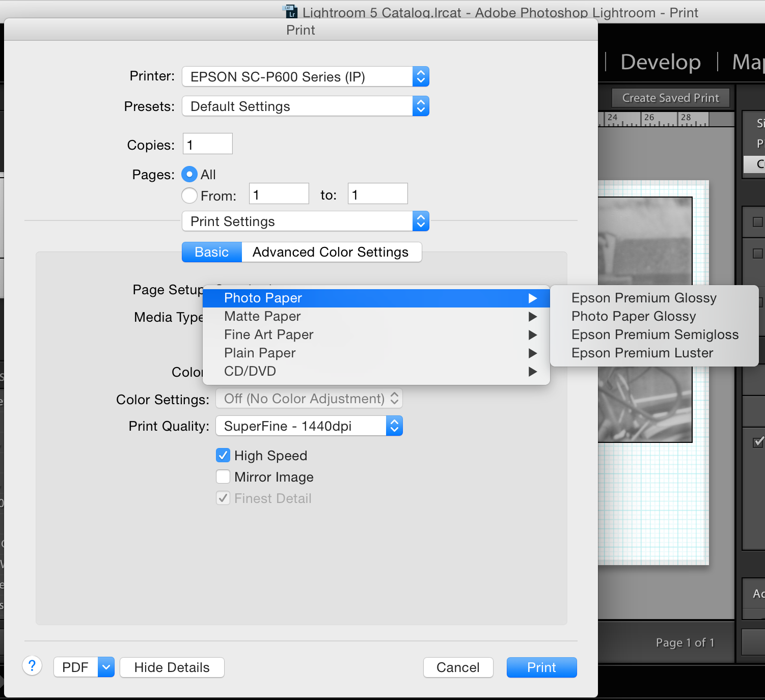Select Photo Paper Glossy option

point(654,317)
